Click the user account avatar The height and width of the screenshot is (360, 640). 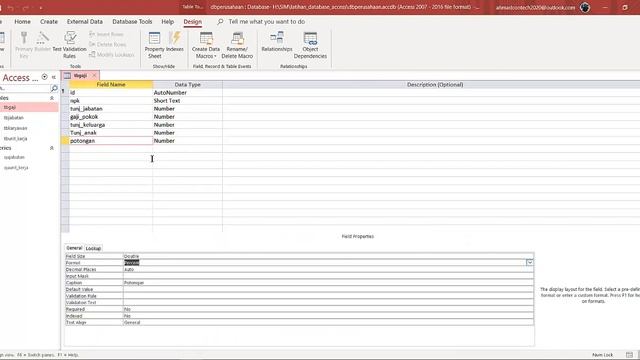click(585, 7)
